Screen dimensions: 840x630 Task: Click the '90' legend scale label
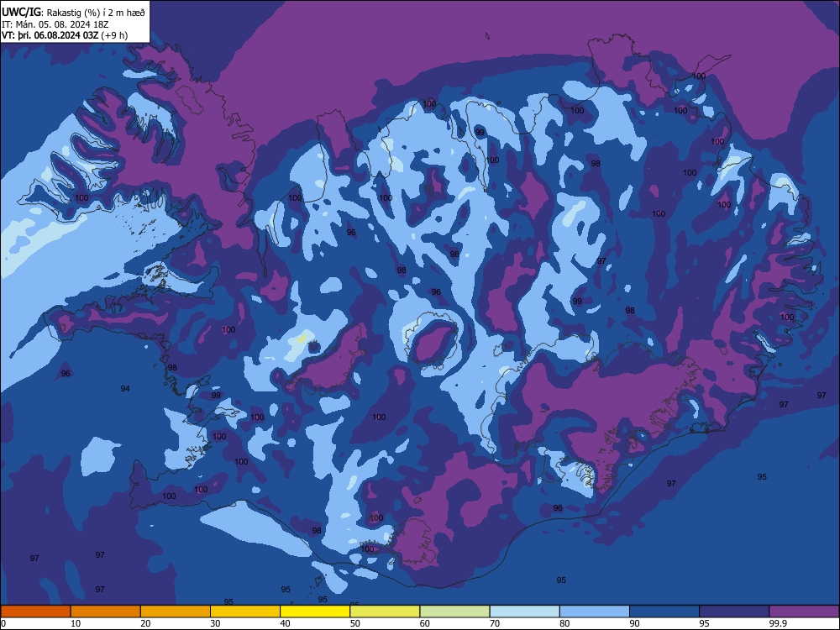[635, 623]
